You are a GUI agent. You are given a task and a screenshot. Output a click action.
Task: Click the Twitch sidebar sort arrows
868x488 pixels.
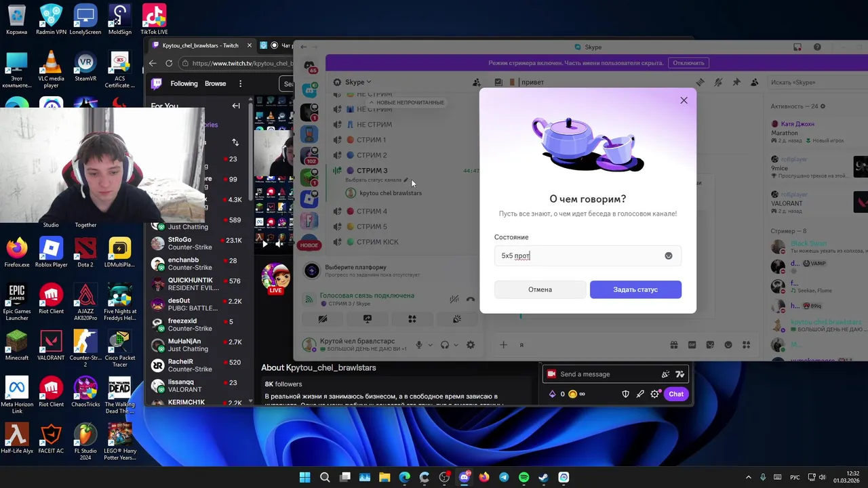(x=235, y=142)
